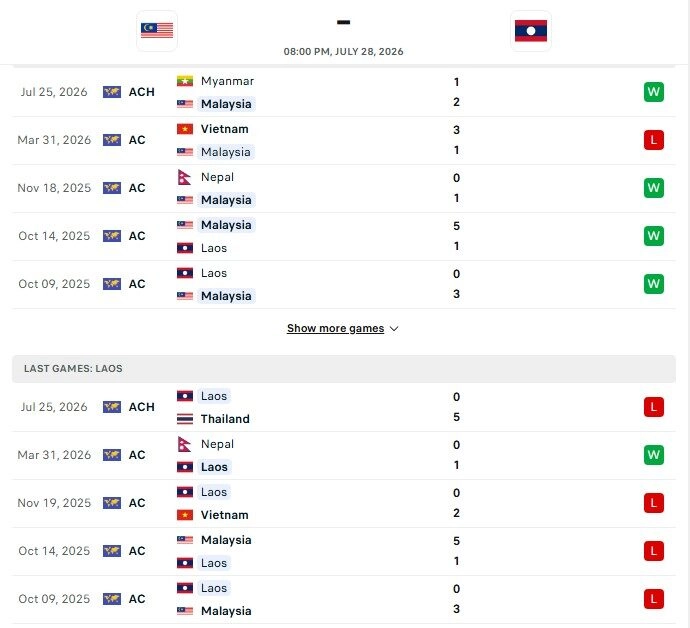Viewport: 690px width, 628px height.
Task: Click the Thailand flag icon
Action: (185, 419)
